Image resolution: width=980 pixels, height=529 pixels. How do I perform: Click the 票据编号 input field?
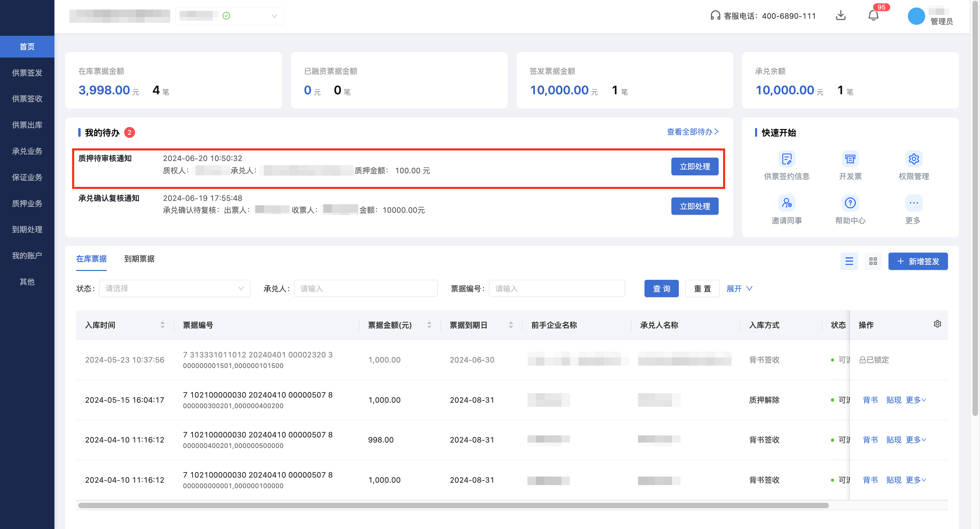(x=556, y=288)
